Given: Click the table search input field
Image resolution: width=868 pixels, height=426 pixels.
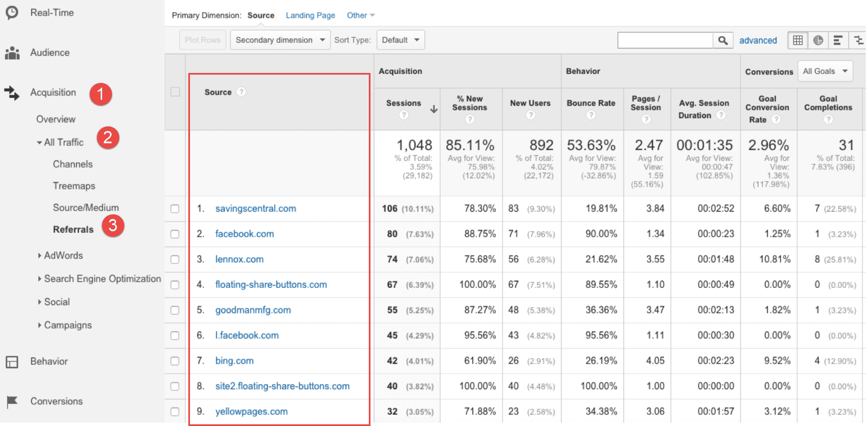Looking at the screenshot, I should click(666, 40).
